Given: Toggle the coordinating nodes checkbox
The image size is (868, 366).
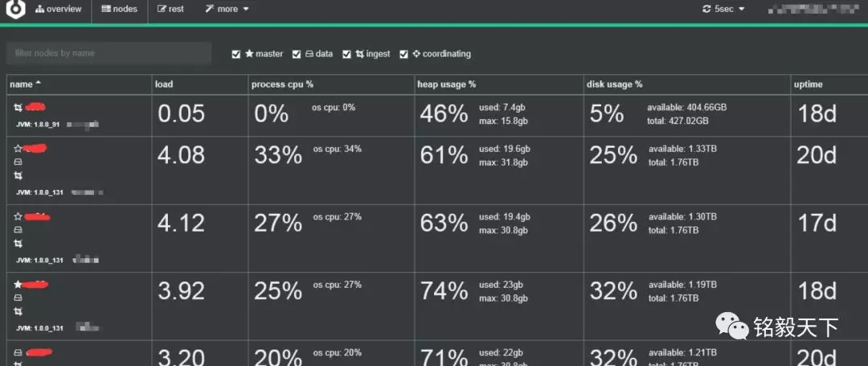Looking at the screenshot, I should pyautogui.click(x=403, y=54).
